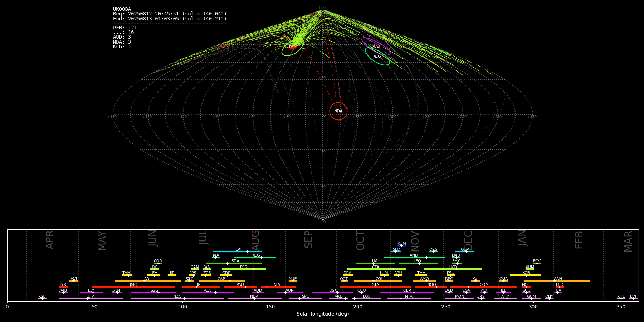Click the COM shower bar in timeline
The height and width of the screenshot is (322, 644).
tap(483, 287)
